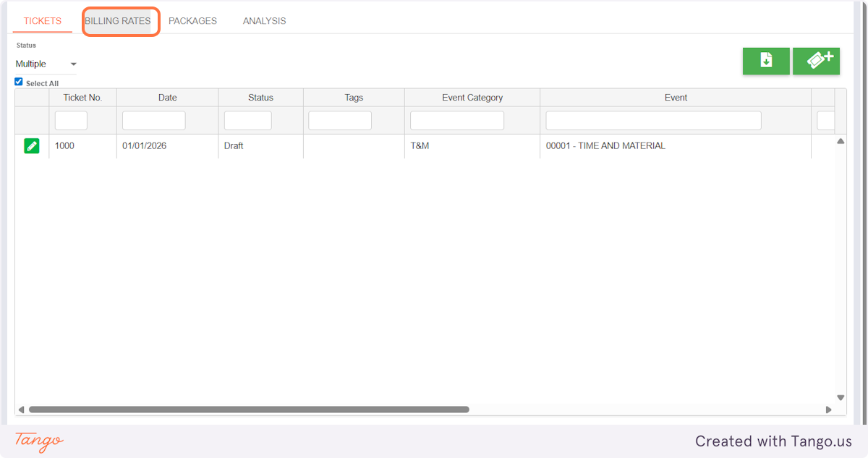This screenshot has height=458, width=868.
Task: Open the Billing Rates tab
Action: coord(118,21)
